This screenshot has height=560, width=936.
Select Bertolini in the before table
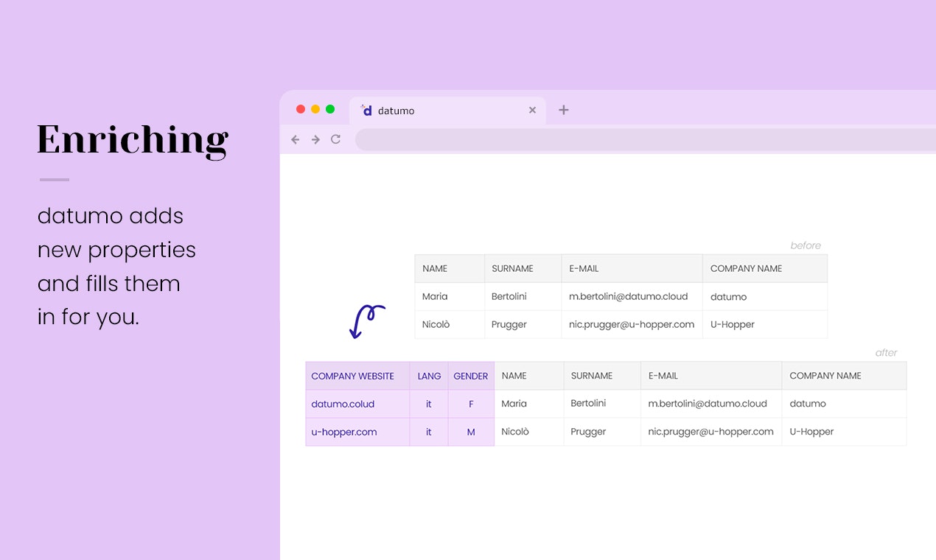point(523,296)
